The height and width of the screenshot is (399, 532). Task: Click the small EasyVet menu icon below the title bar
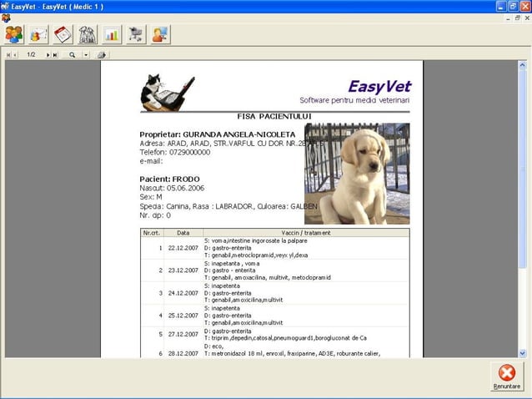coord(6,18)
